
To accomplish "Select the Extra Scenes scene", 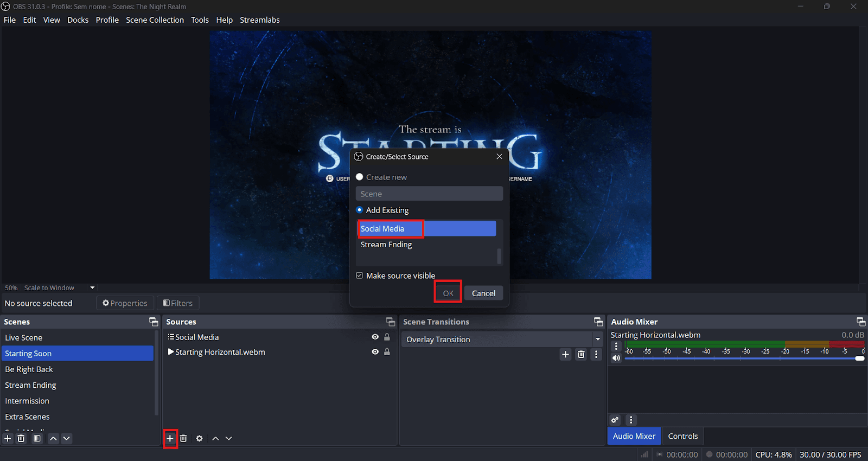I will click(78, 417).
